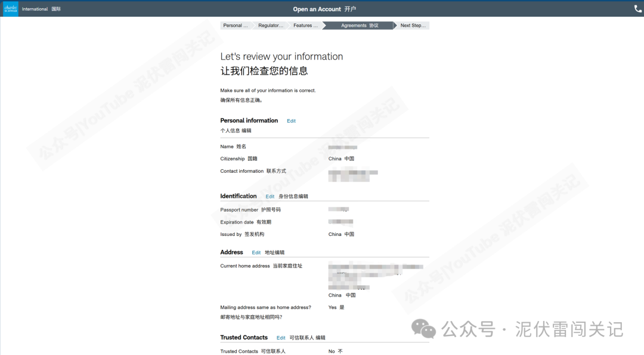Click the Charles Schwab logo icon
This screenshot has height=355, width=644.
click(10, 8)
